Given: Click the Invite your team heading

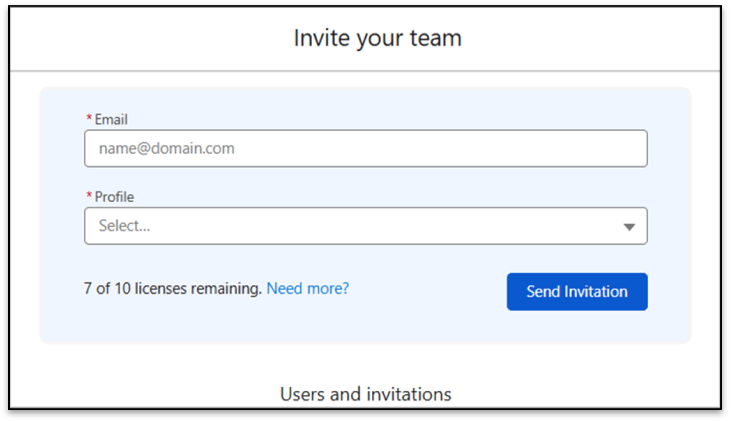Looking at the screenshot, I should [x=378, y=38].
